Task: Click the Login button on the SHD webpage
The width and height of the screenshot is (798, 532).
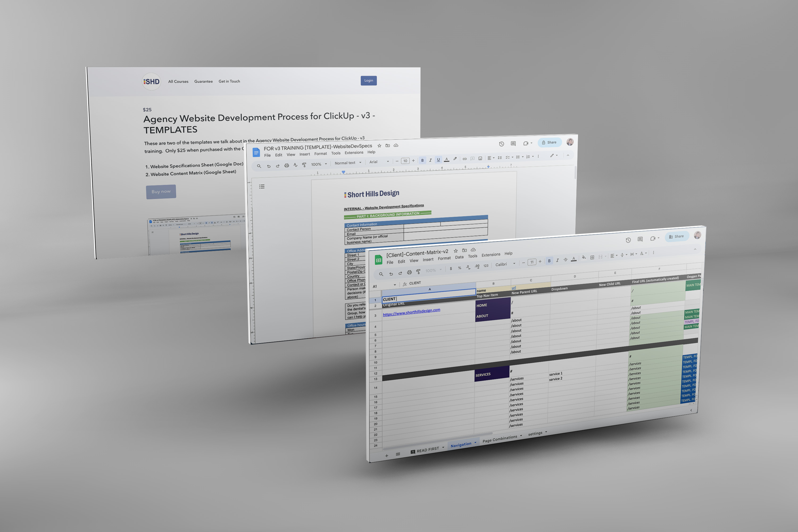Action: [368, 80]
